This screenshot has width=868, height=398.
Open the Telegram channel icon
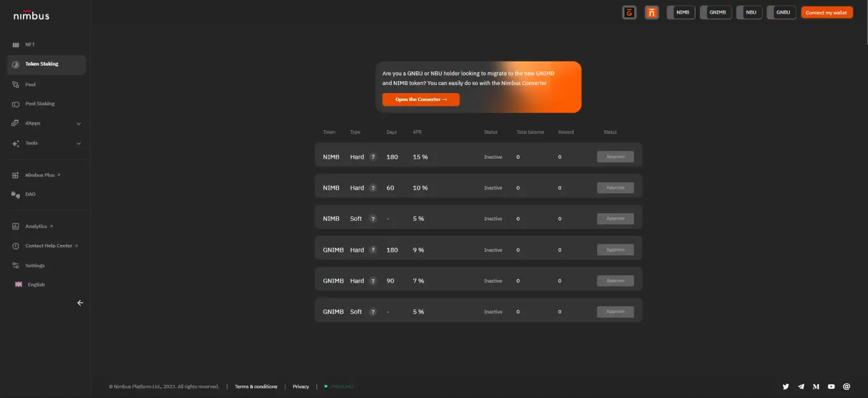[x=801, y=386]
